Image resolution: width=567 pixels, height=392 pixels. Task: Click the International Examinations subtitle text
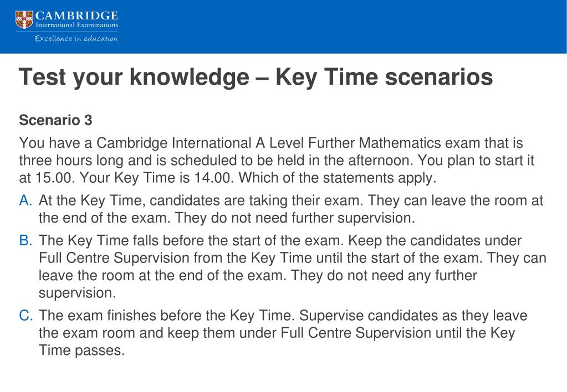(76, 25)
